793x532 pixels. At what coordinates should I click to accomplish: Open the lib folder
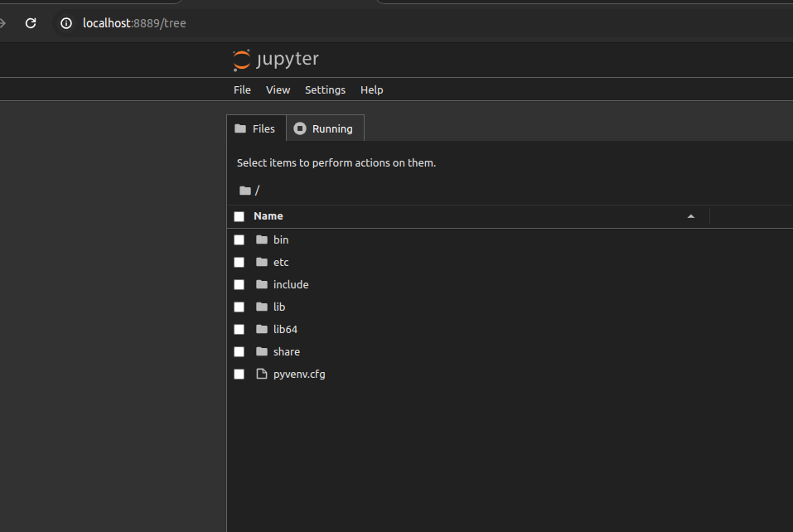coord(279,307)
